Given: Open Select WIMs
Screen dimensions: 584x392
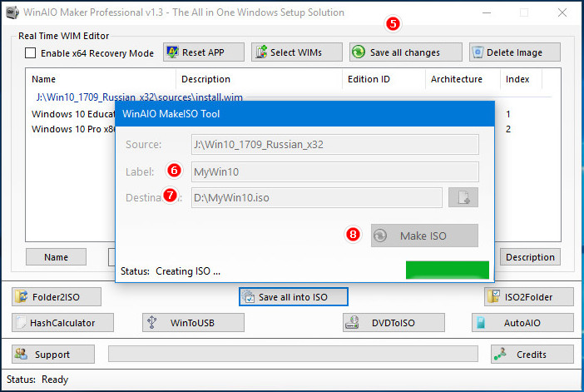Looking at the screenshot, I should [296, 52].
